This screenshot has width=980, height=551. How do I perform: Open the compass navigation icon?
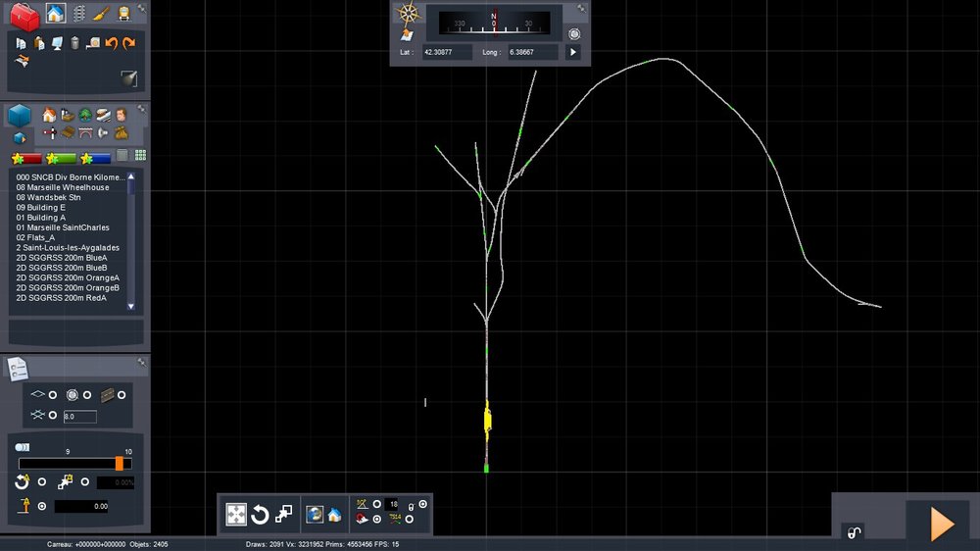pyautogui.click(x=406, y=14)
